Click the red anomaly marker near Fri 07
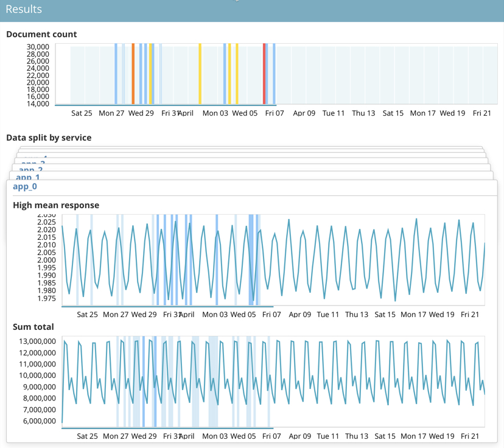 click(x=264, y=73)
